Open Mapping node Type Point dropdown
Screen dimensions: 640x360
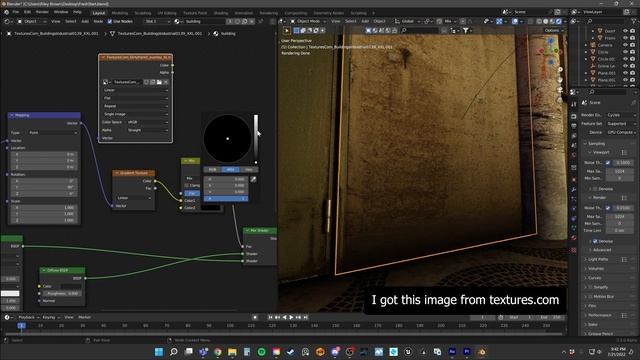click(53, 133)
